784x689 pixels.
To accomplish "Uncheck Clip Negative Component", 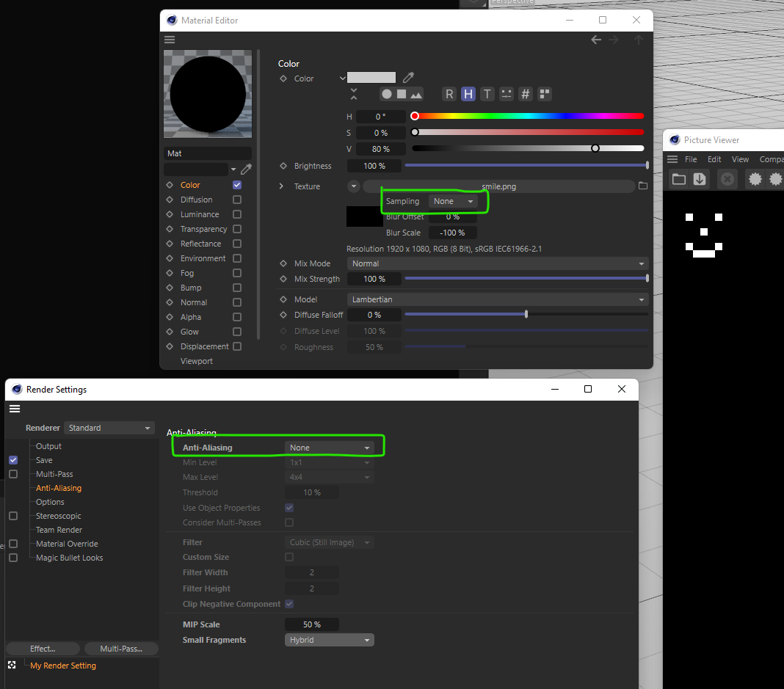I will coord(289,604).
